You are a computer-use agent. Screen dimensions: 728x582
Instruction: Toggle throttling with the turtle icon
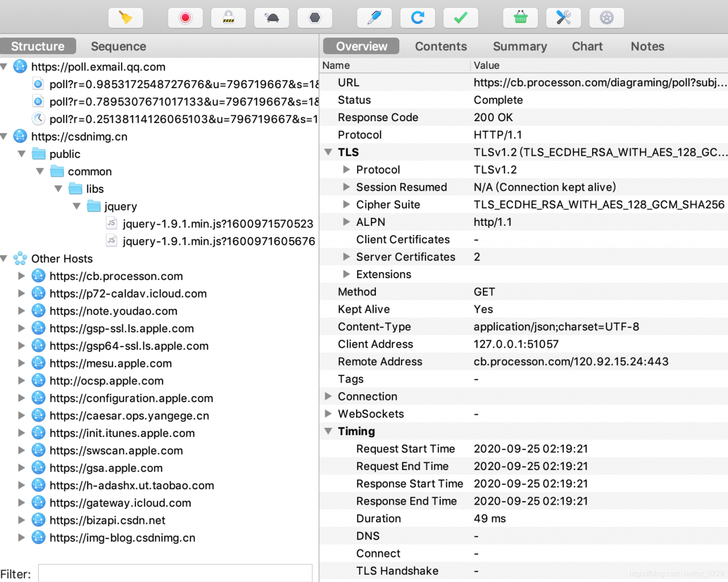pyautogui.click(x=272, y=18)
